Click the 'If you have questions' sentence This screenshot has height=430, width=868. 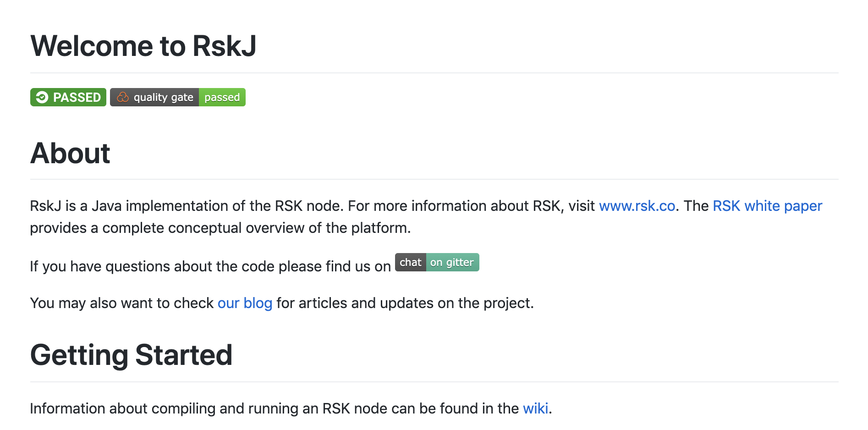[x=210, y=266]
